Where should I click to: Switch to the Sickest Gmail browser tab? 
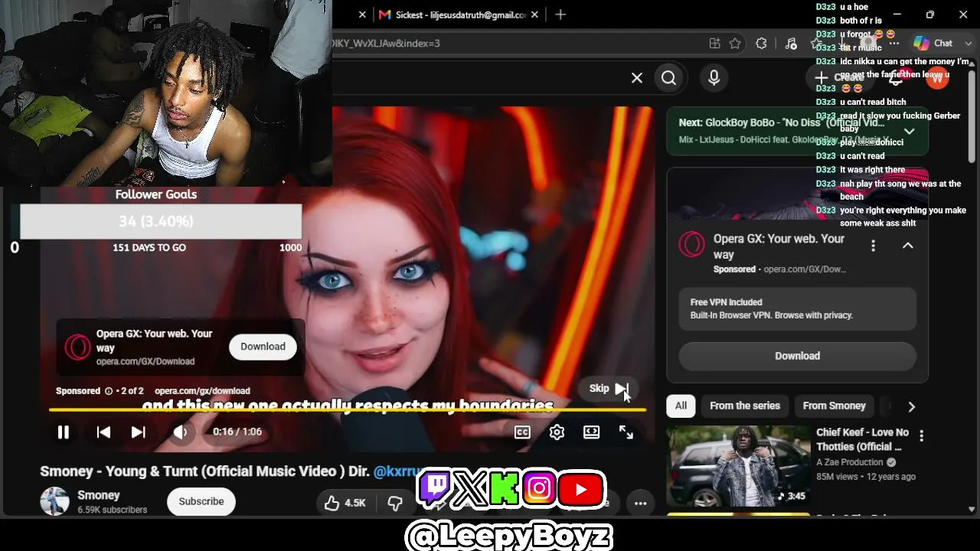click(453, 15)
